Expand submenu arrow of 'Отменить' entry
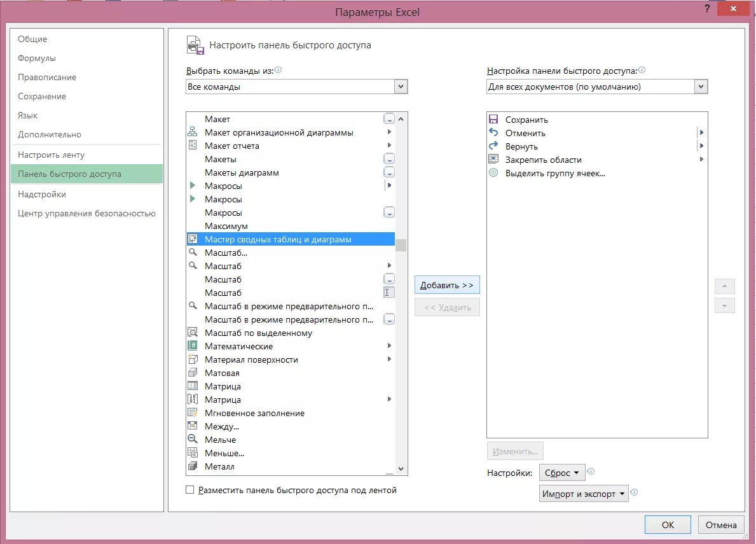Image resolution: width=756 pixels, height=544 pixels. (x=701, y=132)
